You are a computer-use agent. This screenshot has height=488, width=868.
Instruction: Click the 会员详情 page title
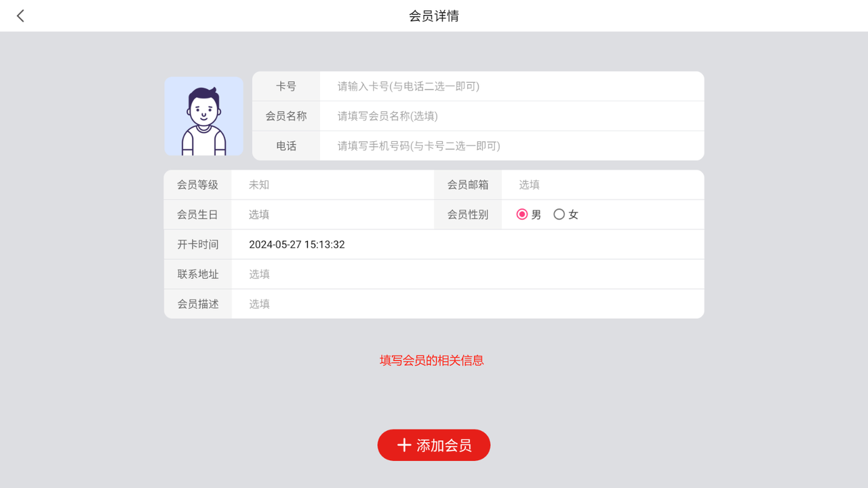pyautogui.click(x=434, y=16)
